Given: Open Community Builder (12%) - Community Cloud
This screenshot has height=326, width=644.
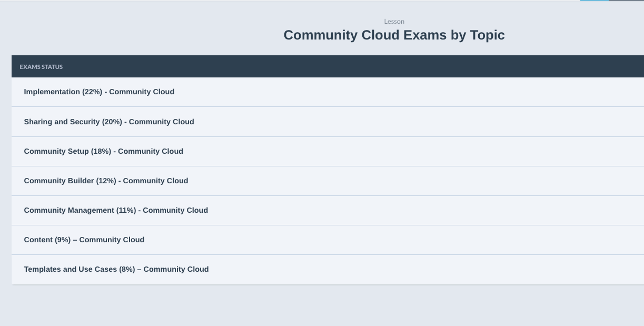Looking at the screenshot, I should pyautogui.click(x=106, y=181).
